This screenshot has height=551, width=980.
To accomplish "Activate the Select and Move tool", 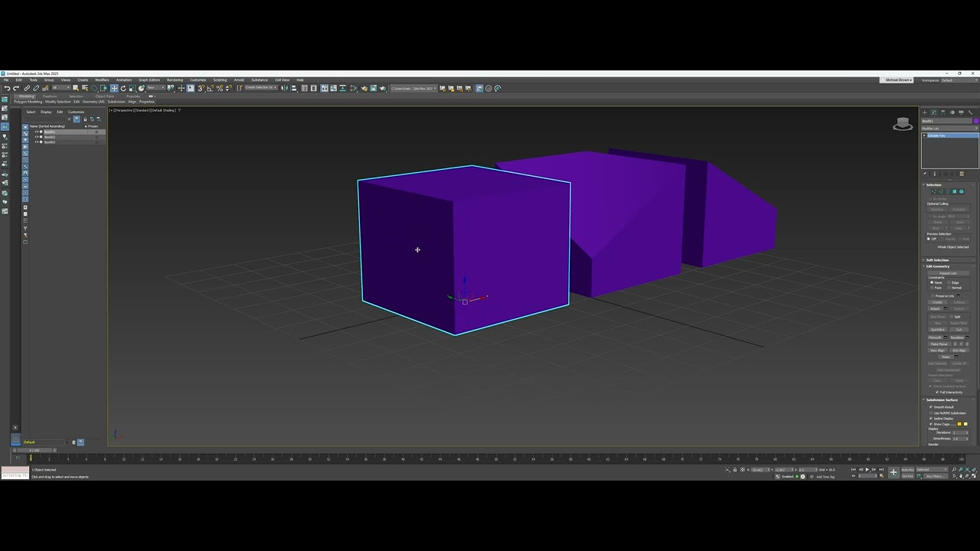I will 114,88.
